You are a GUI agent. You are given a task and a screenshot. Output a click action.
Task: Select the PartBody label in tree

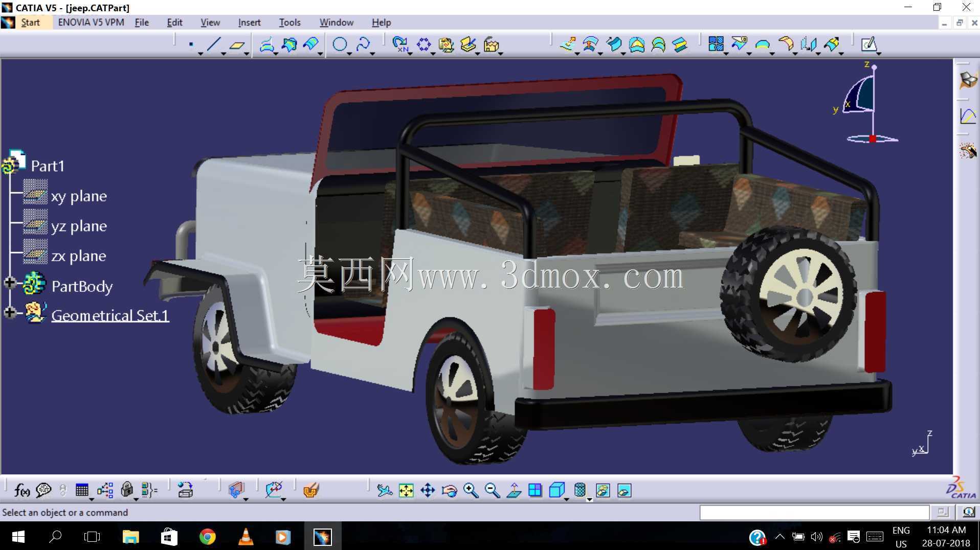tap(82, 286)
